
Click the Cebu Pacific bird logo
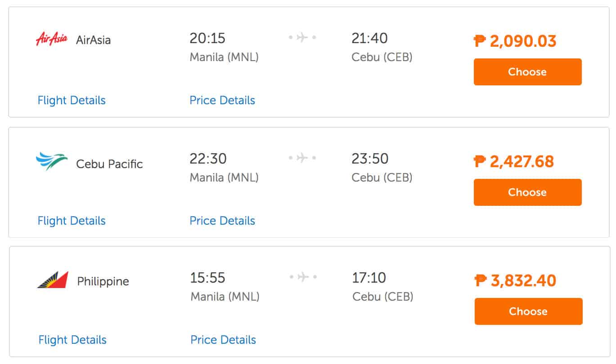pos(51,162)
